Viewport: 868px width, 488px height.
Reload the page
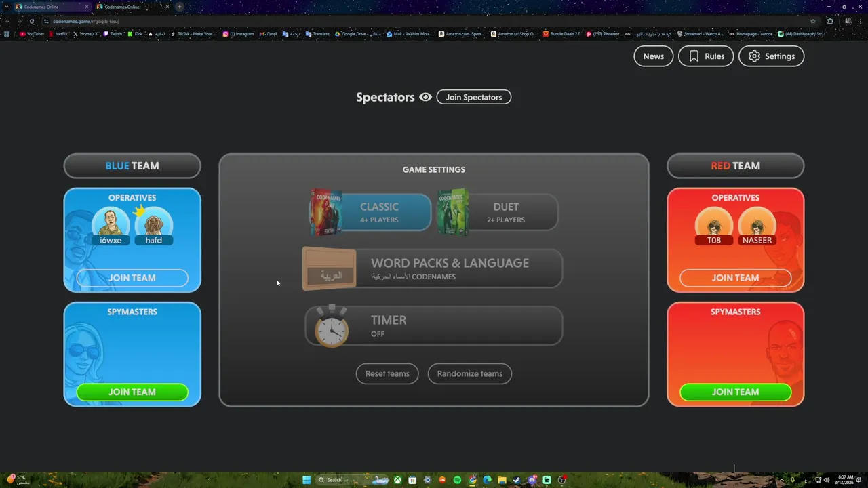[31, 21]
